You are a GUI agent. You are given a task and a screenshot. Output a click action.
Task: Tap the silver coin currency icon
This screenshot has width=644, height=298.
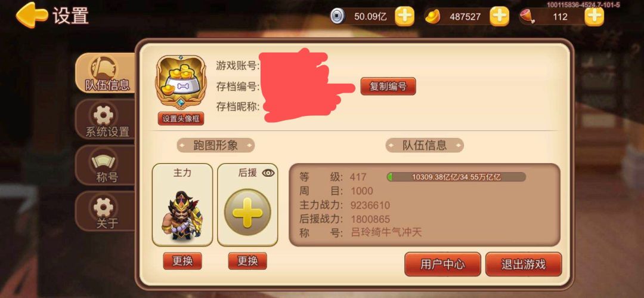[x=337, y=17]
